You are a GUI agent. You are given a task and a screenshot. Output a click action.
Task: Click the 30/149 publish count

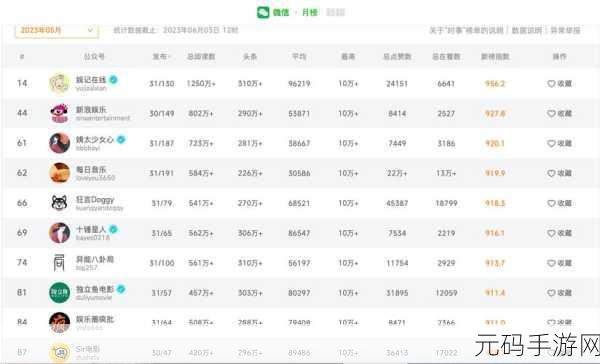point(161,113)
